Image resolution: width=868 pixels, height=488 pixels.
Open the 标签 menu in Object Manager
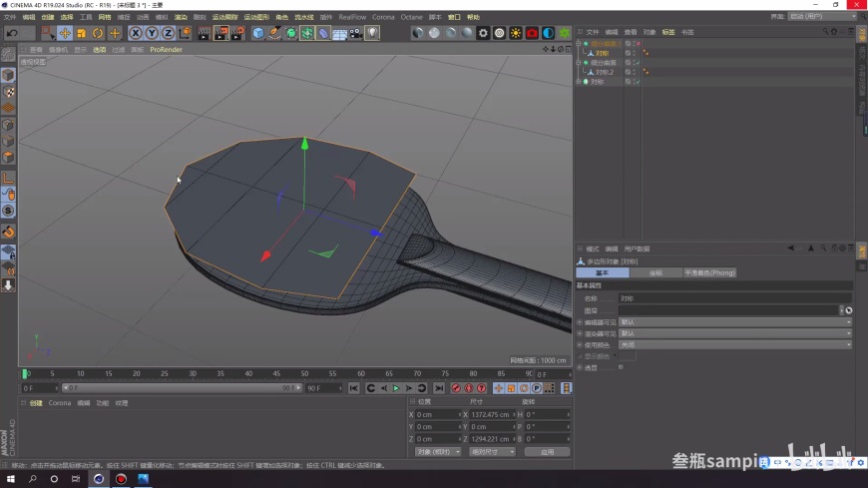tap(668, 32)
